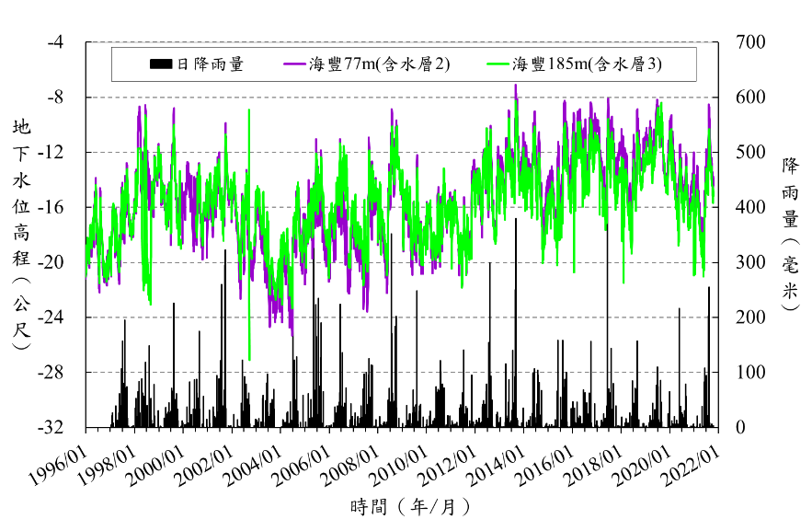Click the green legend line marker

[x=497, y=64]
